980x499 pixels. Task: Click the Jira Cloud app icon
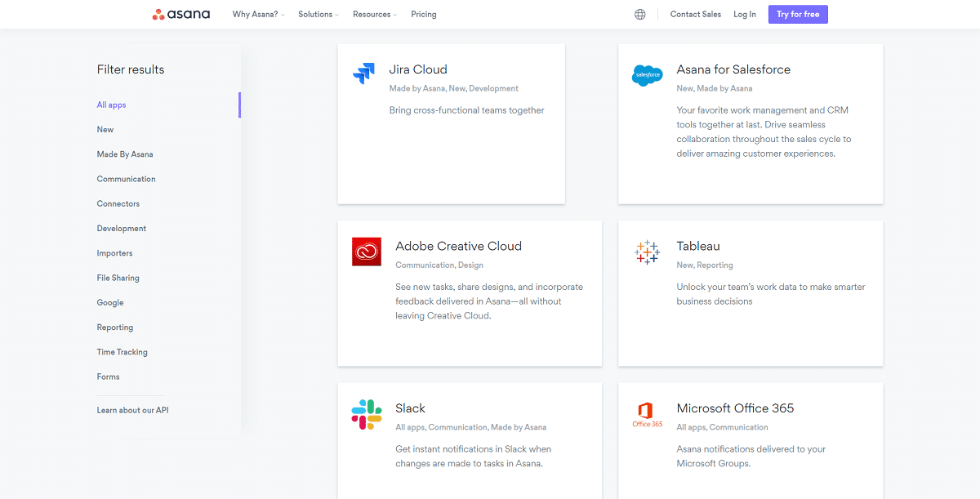tap(363, 74)
